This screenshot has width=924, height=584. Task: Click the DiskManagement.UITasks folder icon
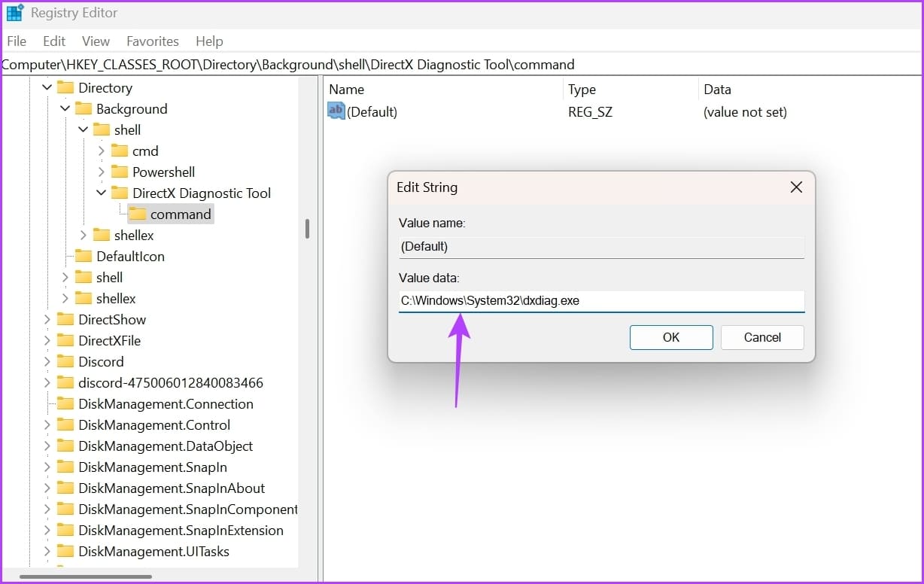[66, 552]
